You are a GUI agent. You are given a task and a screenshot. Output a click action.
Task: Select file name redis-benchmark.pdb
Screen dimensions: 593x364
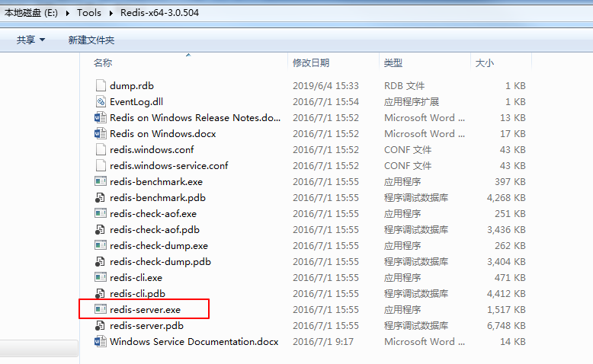click(158, 198)
